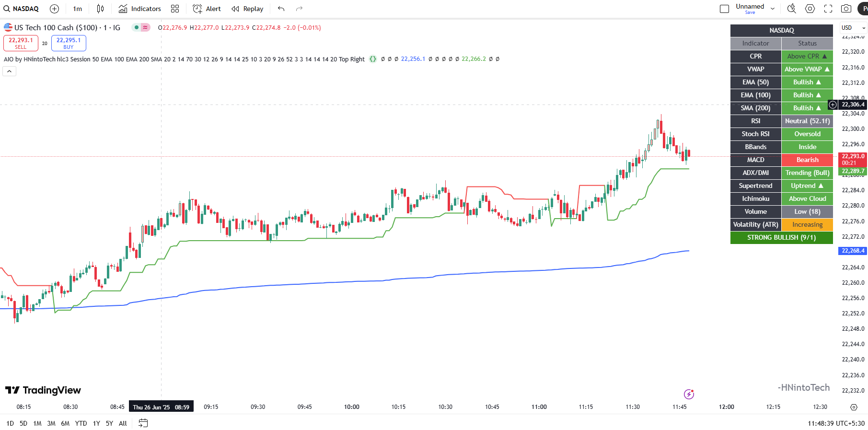Click the plus icon at price 22,306.4

click(833, 105)
